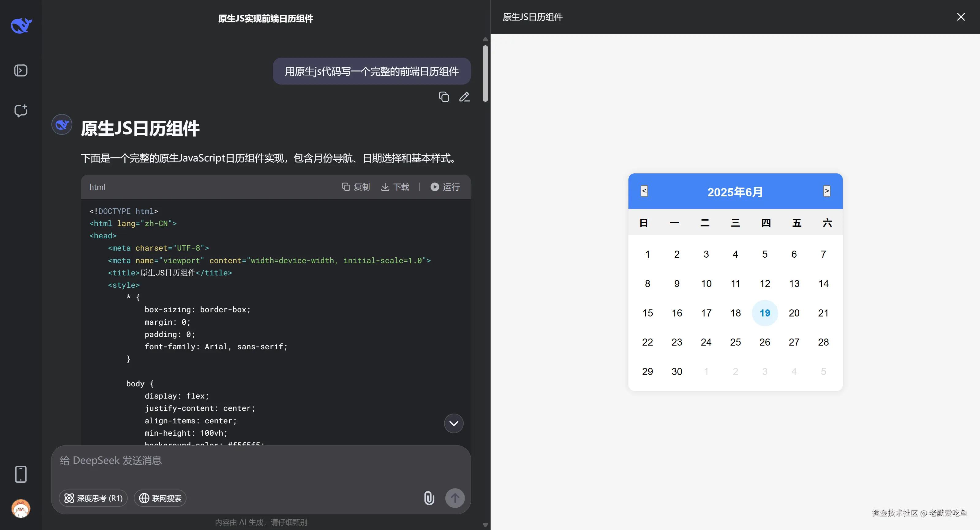Attach a file with paperclip icon

pyautogui.click(x=429, y=498)
